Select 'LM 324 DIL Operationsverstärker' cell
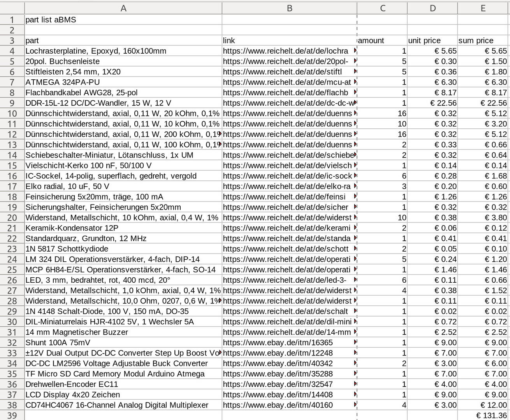 pyautogui.click(x=123, y=259)
